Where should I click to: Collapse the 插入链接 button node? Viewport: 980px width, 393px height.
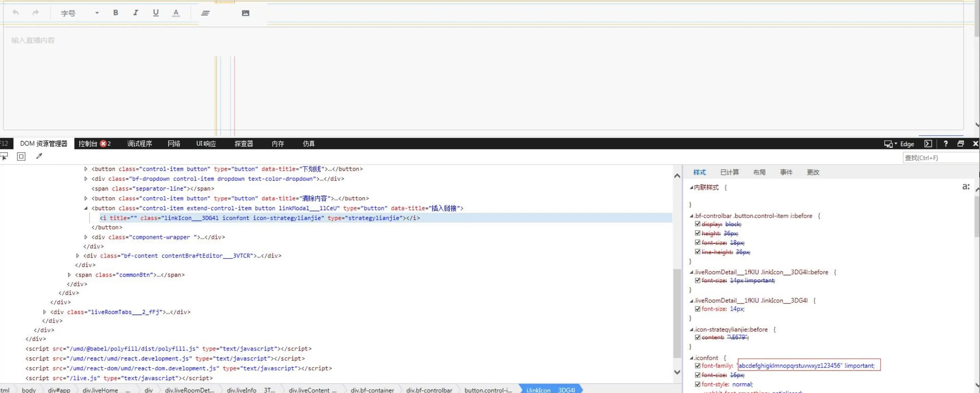86,208
